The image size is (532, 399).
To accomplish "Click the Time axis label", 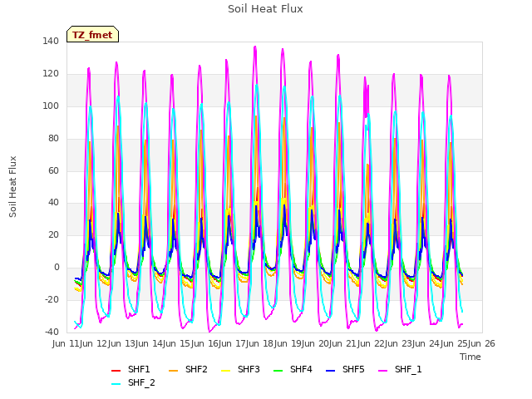I will click(470, 357).
